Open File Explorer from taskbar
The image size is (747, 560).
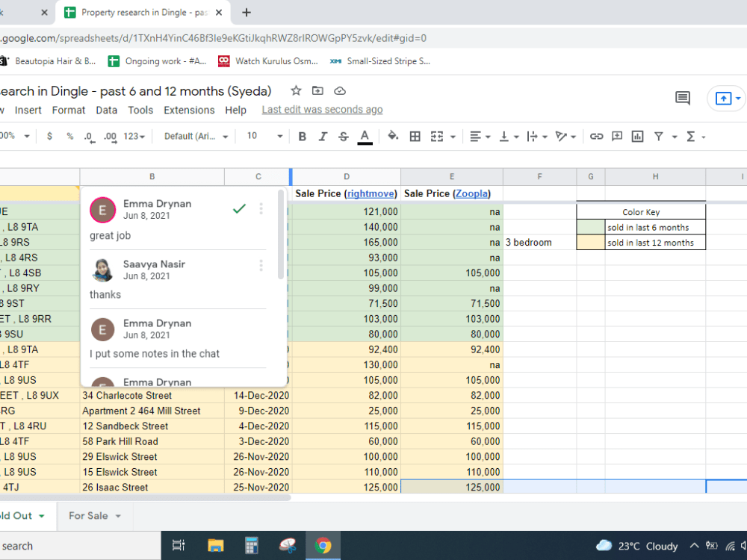(215, 545)
